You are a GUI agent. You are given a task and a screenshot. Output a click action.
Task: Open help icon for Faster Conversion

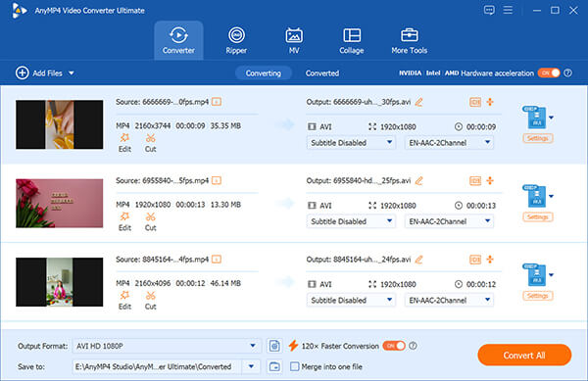tap(413, 346)
